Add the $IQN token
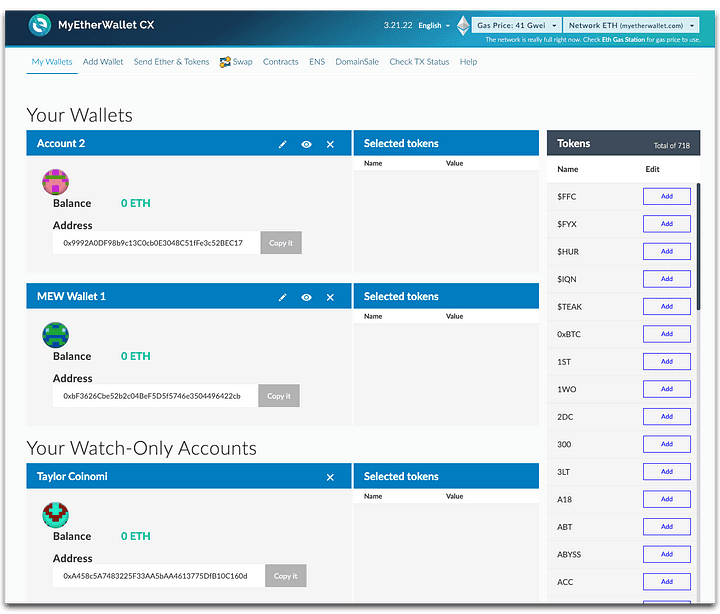 [x=667, y=279]
